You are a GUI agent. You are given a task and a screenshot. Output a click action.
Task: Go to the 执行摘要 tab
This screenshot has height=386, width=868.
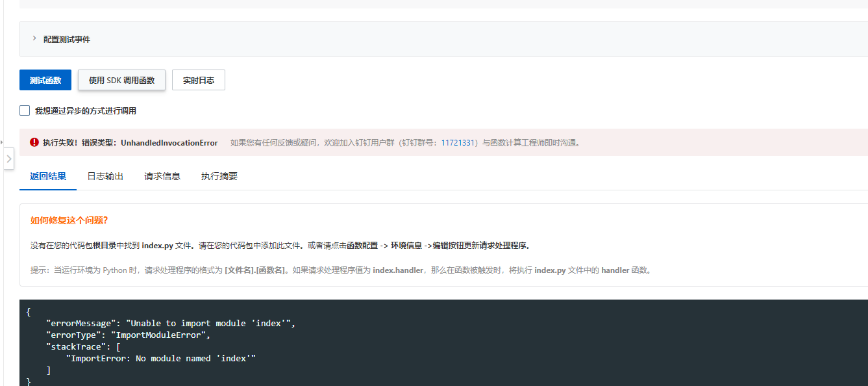pos(219,176)
